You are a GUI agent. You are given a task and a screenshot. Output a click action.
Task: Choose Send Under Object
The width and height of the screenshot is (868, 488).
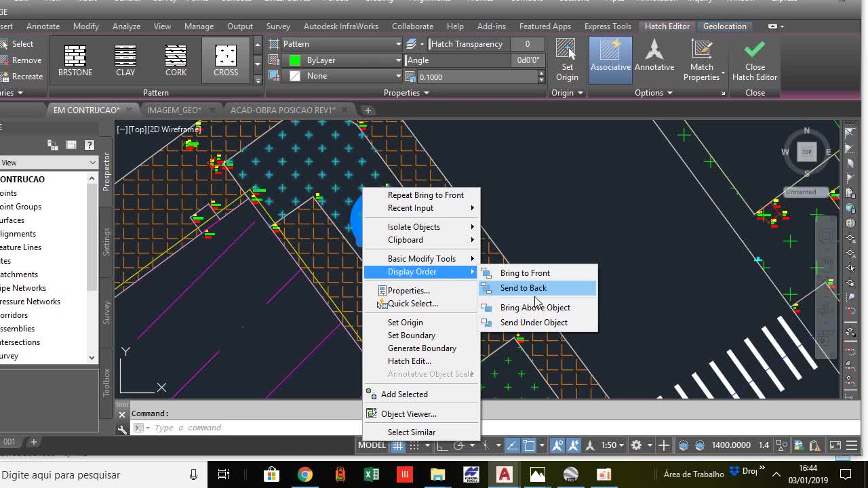point(538,323)
